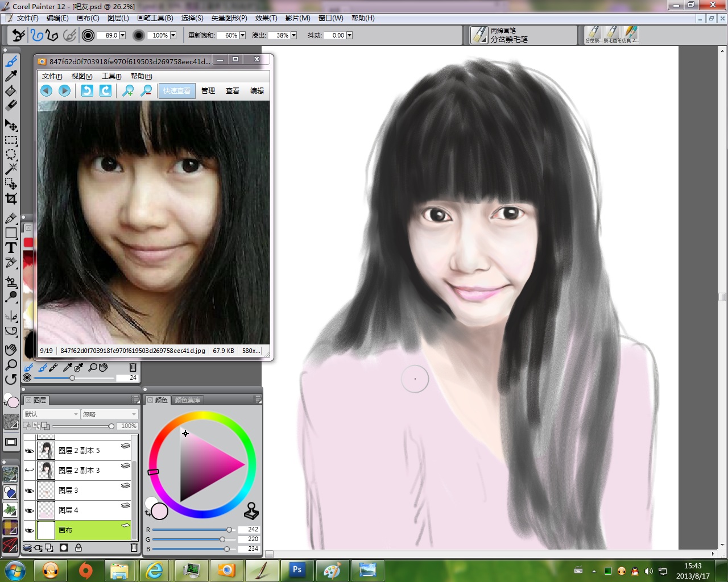The image size is (728, 582).
Task: Open the 效果(T) menu
Action: (x=266, y=18)
